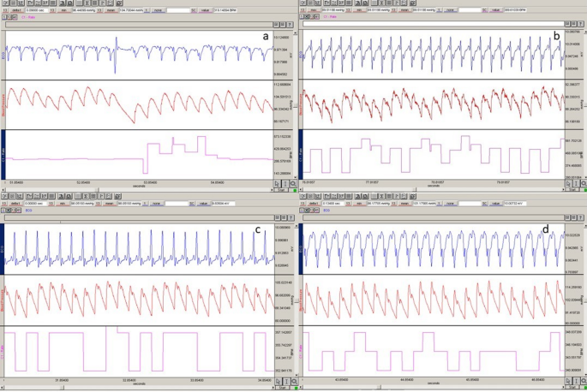Screen dimensions: 587x392
Task: Click the 'C1 - Rate' channel label in panel a
Action: pos(28,17)
